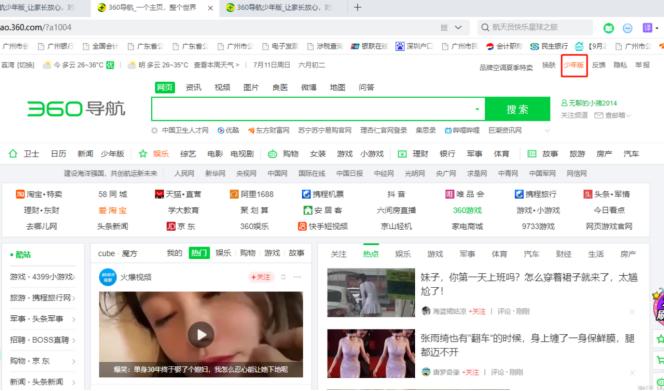Click the finance icon beside 理财
Viewport: 664px width, 391px height.
[x=402, y=154]
